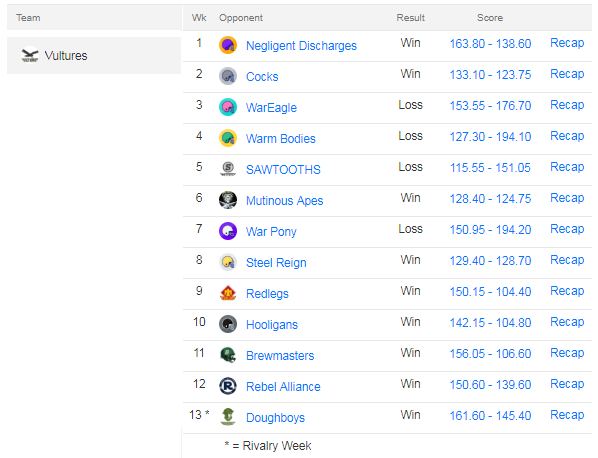Click the SAWTOOTHS team logo icon
The width and height of the screenshot is (598, 458).
pyautogui.click(x=228, y=169)
